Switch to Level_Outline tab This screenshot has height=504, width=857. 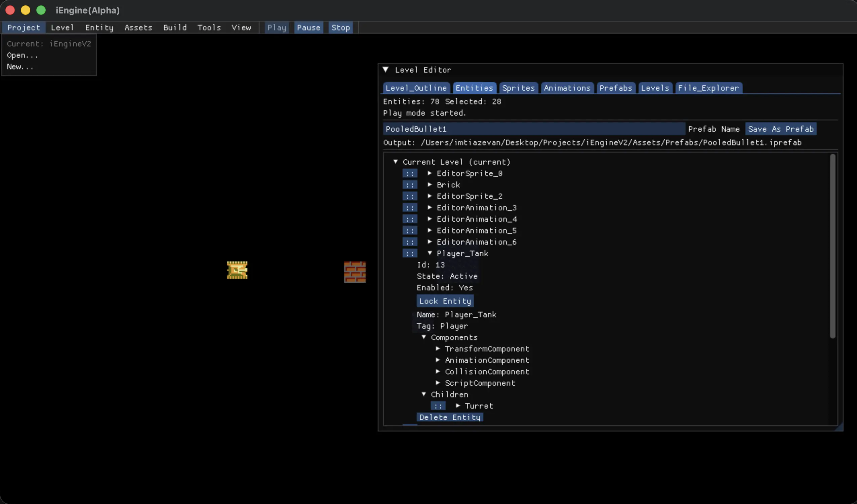(x=416, y=88)
